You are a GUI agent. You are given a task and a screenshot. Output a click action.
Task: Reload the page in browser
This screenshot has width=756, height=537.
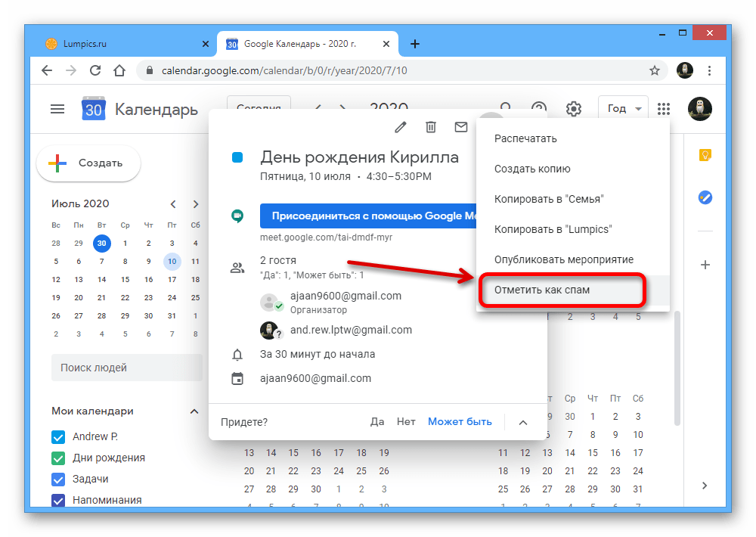click(x=95, y=70)
